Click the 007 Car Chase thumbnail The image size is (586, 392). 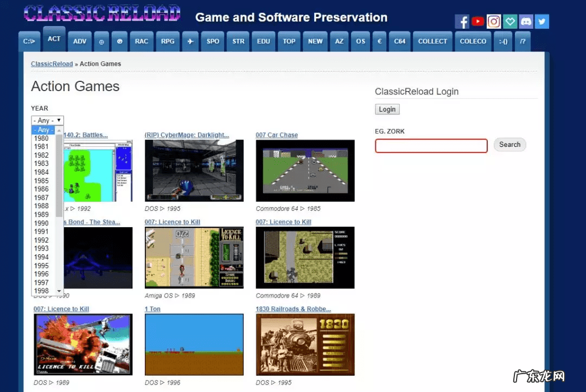coord(305,171)
